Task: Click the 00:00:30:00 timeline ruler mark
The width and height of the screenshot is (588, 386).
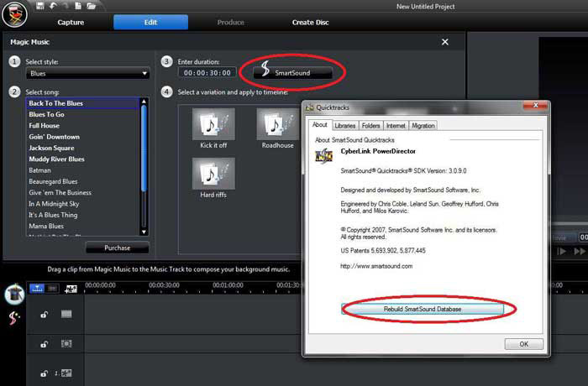Action: point(164,285)
